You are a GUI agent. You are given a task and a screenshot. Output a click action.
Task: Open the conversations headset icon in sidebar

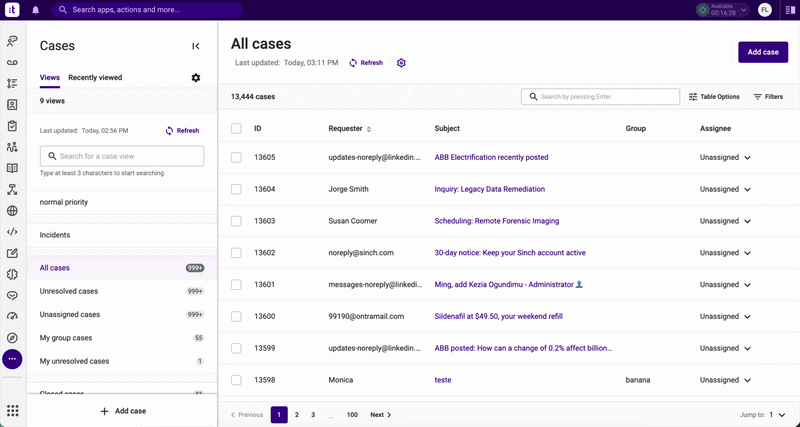12,41
